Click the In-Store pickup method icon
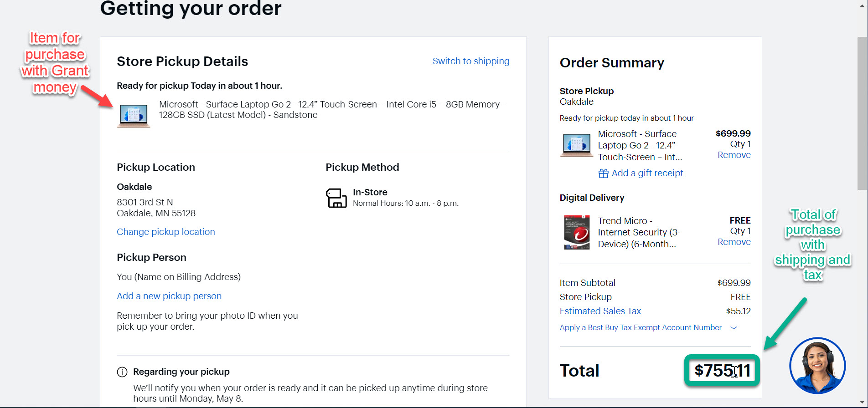Screen dimensions: 868x408 pyautogui.click(x=336, y=198)
